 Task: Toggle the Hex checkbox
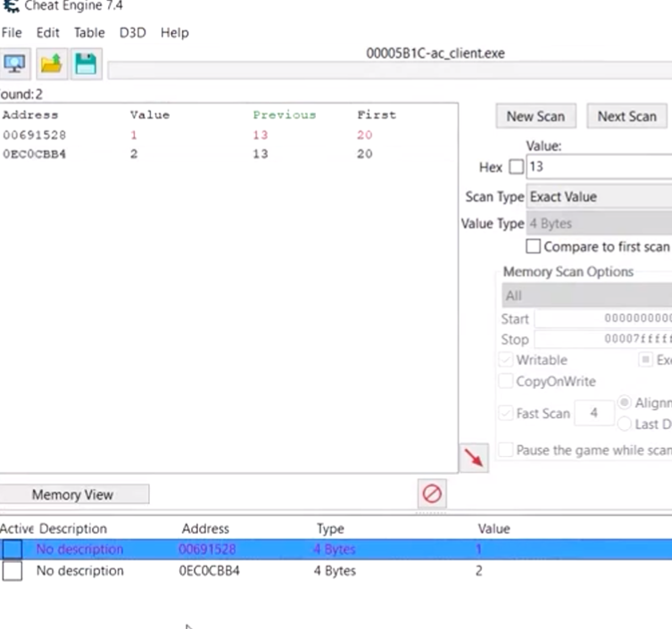[516, 167]
